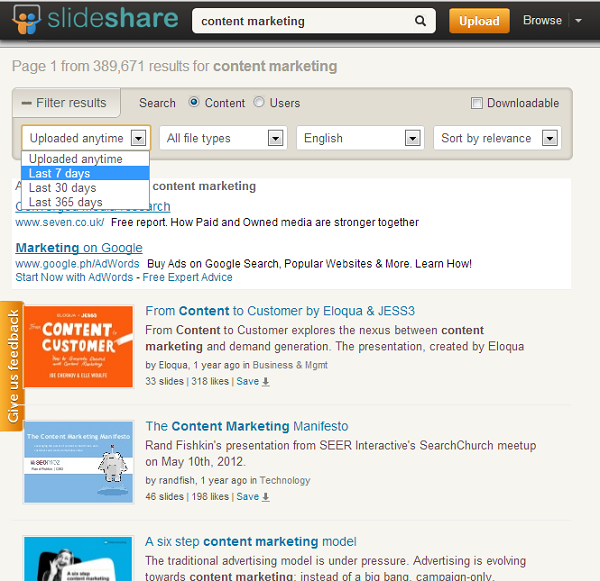
Task: Click the results count heading text
Action: [174, 66]
